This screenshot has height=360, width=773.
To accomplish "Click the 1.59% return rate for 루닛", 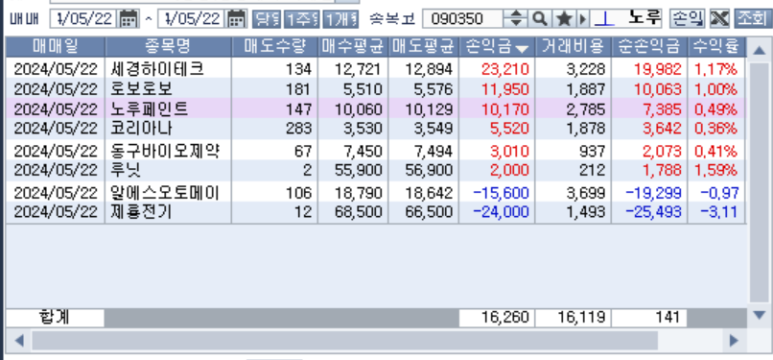I will coord(716,171).
